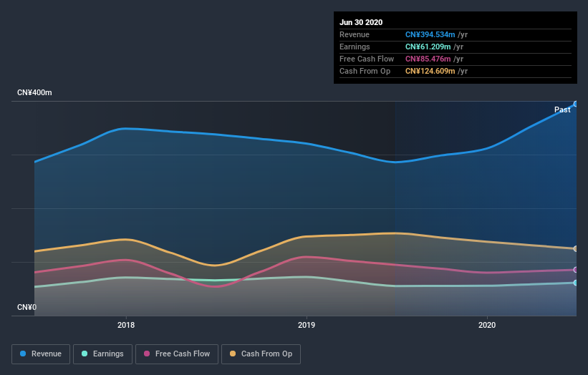Click the Free Cash Flow endpoint marker

(576, 270)
